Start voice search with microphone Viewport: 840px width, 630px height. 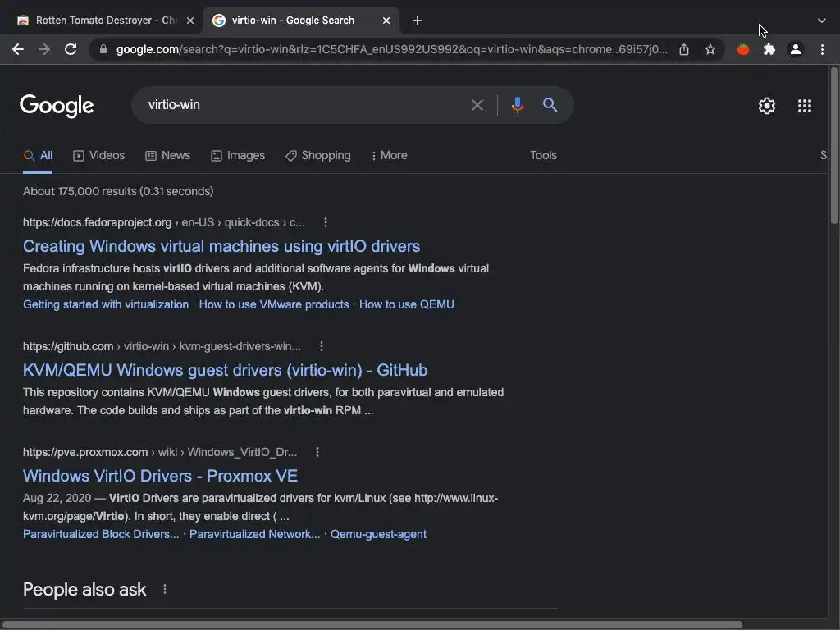coord(517,105)
